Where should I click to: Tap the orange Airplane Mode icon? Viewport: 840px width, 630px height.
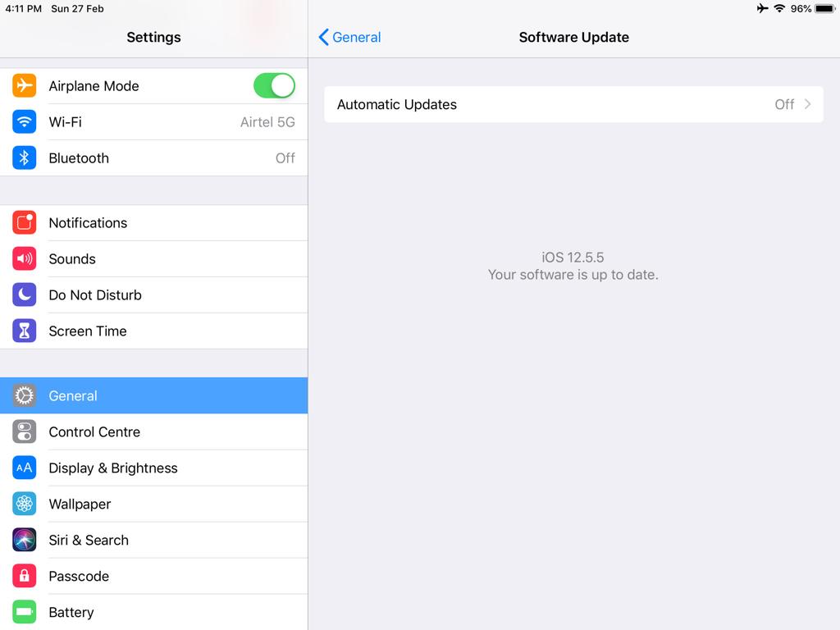click(x=24, y=85)
